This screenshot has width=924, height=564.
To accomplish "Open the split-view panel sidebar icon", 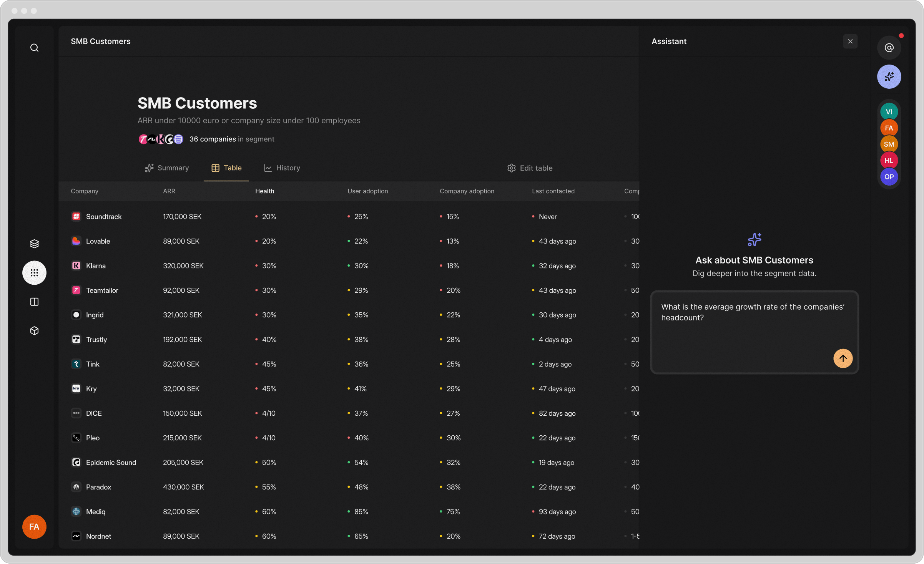I will click(x=34, y=302).
